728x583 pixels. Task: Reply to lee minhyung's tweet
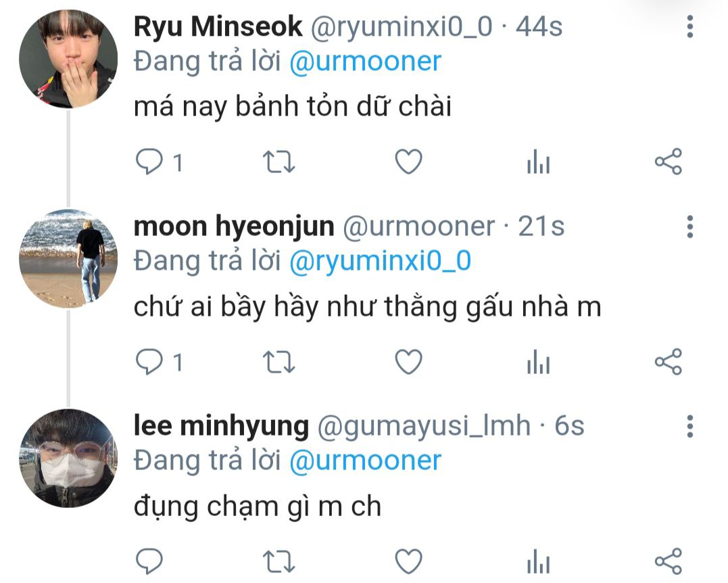click(x=149, y=561)
